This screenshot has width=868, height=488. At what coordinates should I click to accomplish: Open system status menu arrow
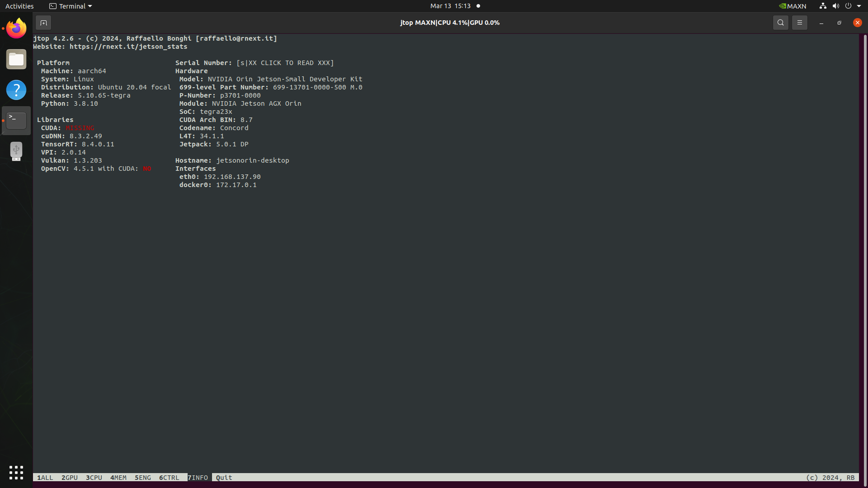859,6
